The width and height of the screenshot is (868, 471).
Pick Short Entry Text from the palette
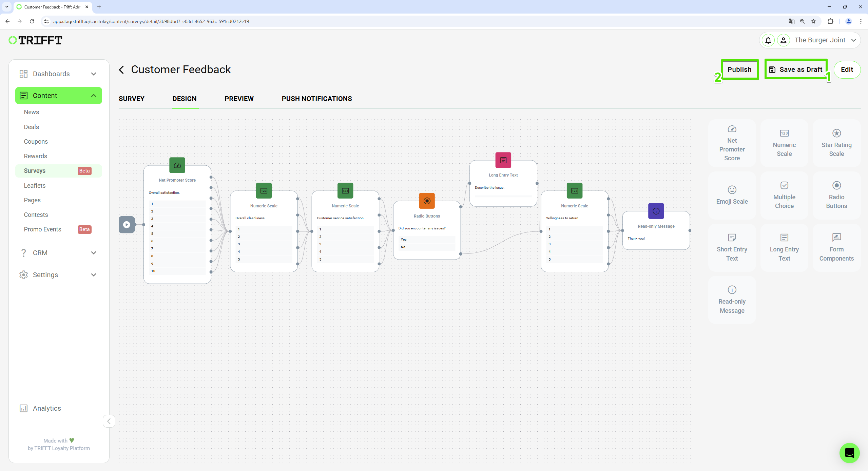732,247
